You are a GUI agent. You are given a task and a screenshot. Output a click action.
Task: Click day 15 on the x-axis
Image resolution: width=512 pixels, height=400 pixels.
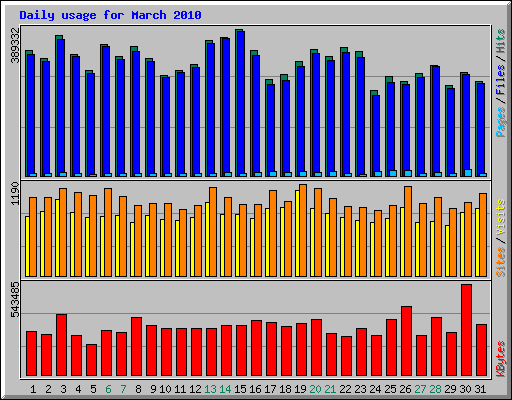(x=240, y=389)
